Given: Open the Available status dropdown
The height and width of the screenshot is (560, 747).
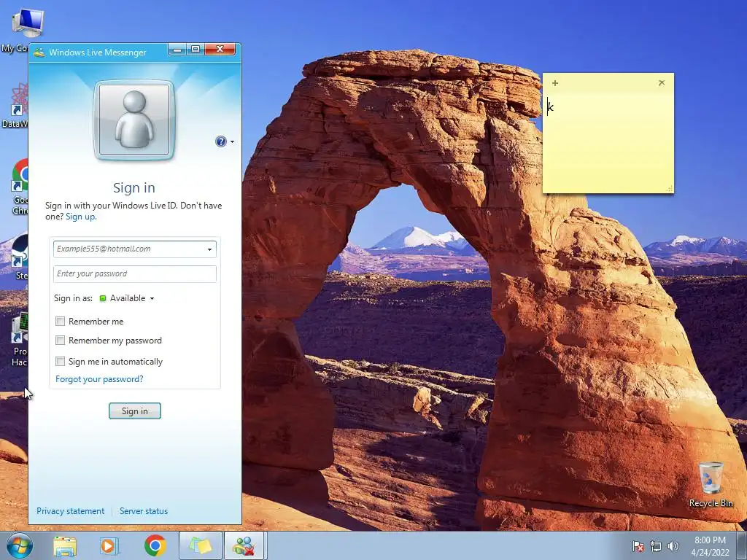Looking at the screenshot, I should click(127, 298).
